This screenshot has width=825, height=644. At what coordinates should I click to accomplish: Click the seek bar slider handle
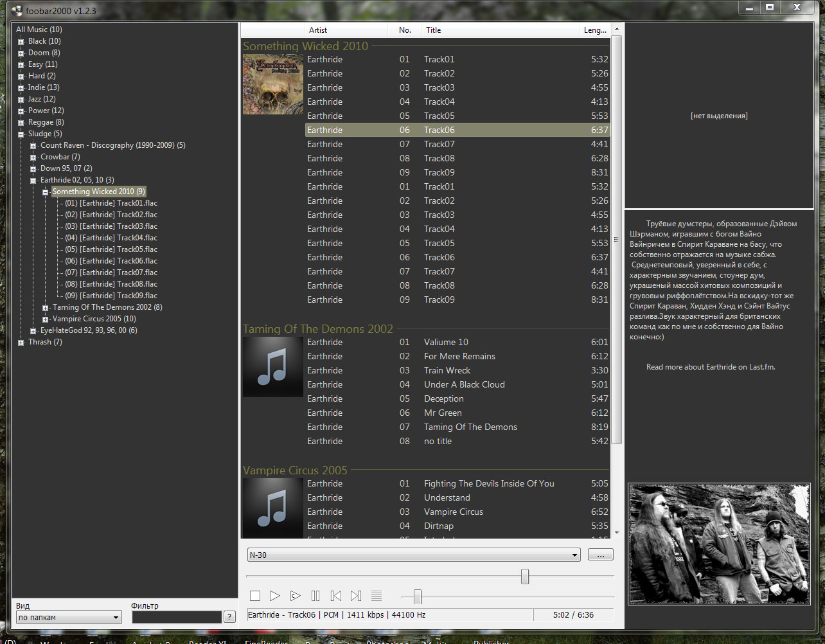click(525, 577)
